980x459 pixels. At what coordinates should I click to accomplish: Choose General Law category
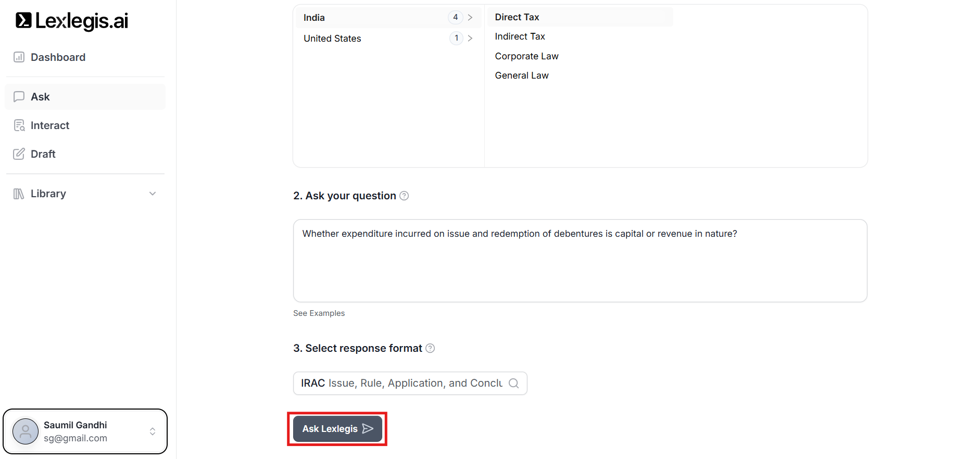coord(522,75)
